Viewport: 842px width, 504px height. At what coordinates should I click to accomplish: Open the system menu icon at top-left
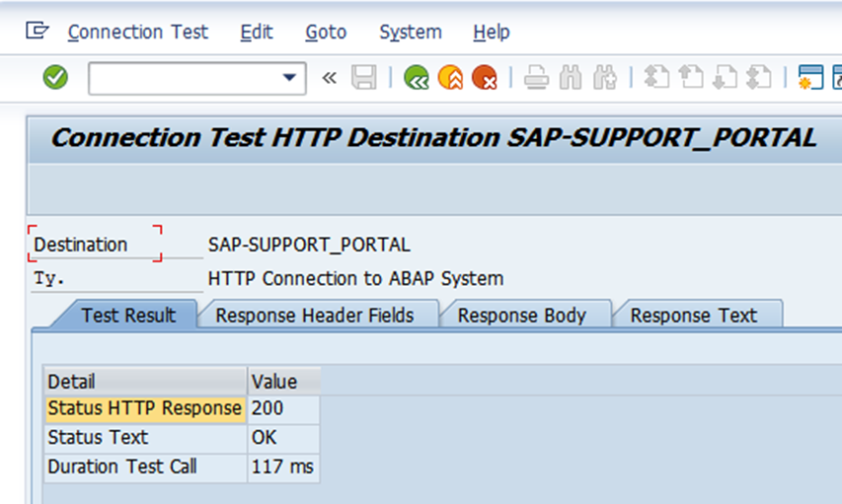coord(38,31)
